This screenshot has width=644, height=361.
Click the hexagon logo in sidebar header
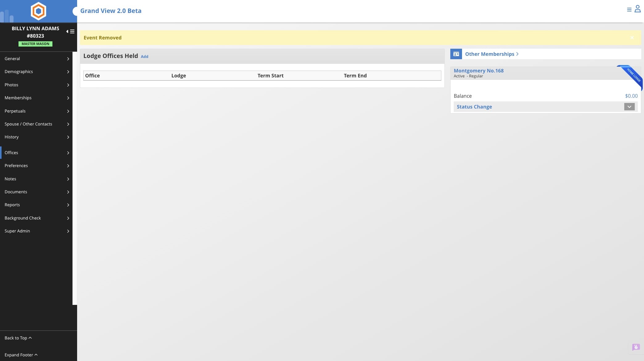coord(39,11)
